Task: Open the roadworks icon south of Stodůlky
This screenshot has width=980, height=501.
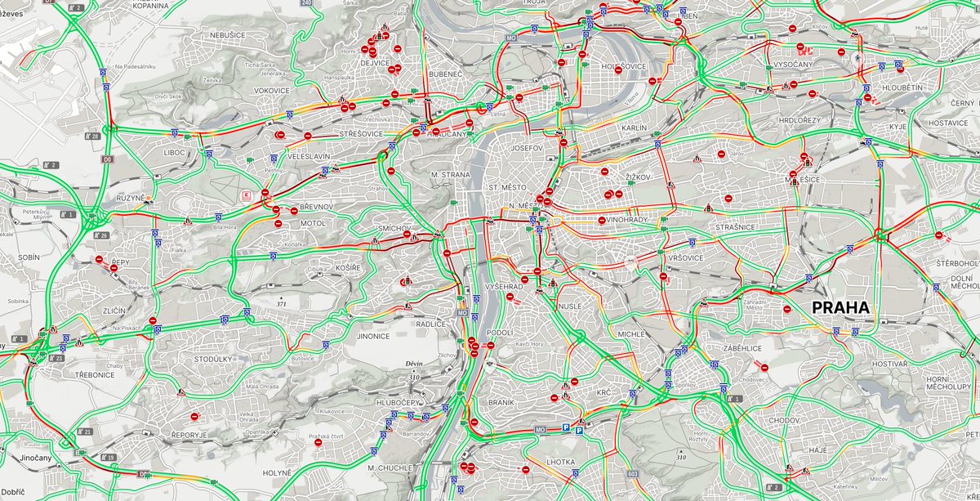Action: [180, 393]
